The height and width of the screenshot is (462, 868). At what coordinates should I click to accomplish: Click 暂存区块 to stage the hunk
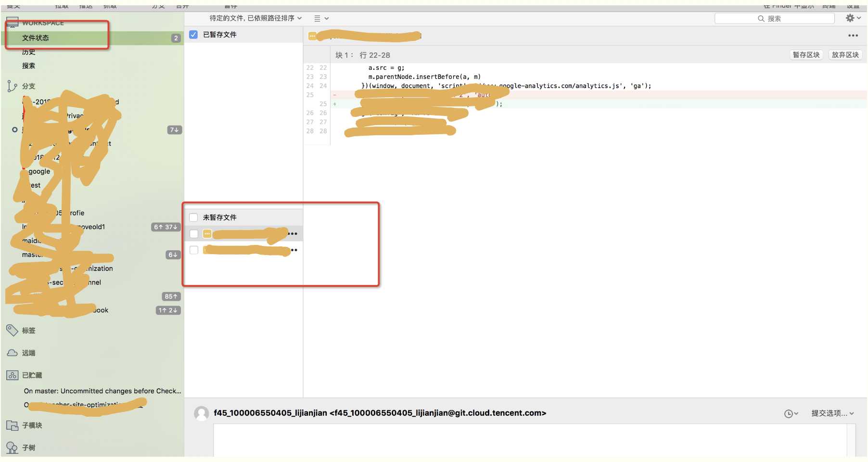(x=806, y=55)
